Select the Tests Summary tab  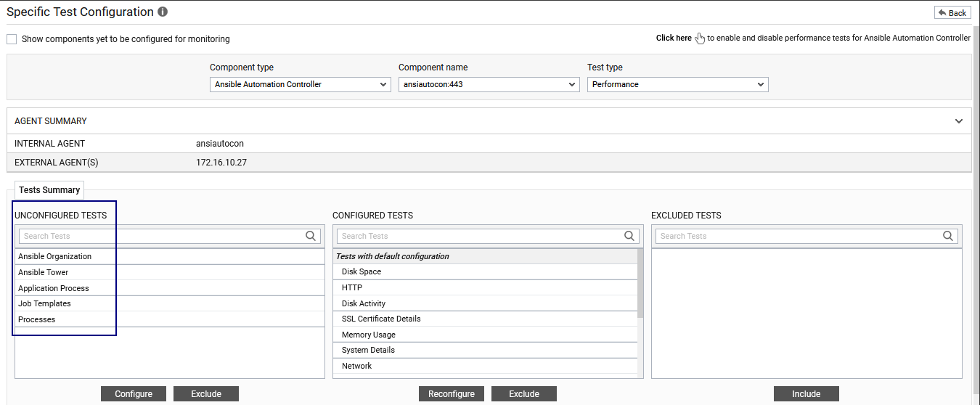pos(49,190)
